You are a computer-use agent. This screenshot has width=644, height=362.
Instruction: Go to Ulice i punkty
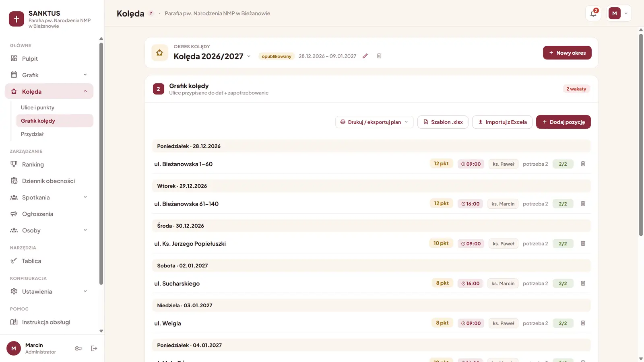point(54,107)
